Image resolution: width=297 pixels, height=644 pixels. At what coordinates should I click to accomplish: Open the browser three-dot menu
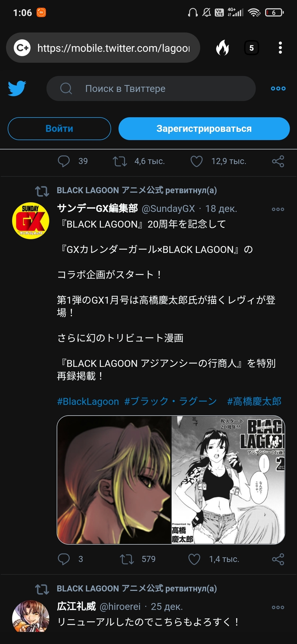pos(280,48)
